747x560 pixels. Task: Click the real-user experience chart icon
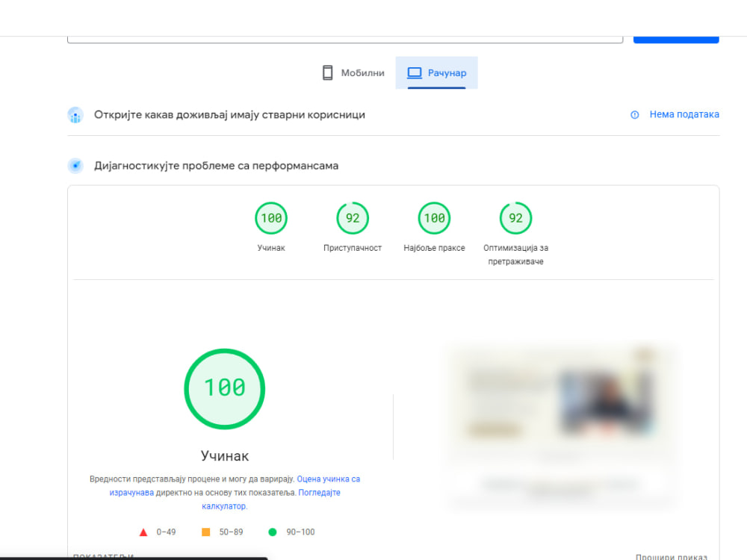coord(75,115)
